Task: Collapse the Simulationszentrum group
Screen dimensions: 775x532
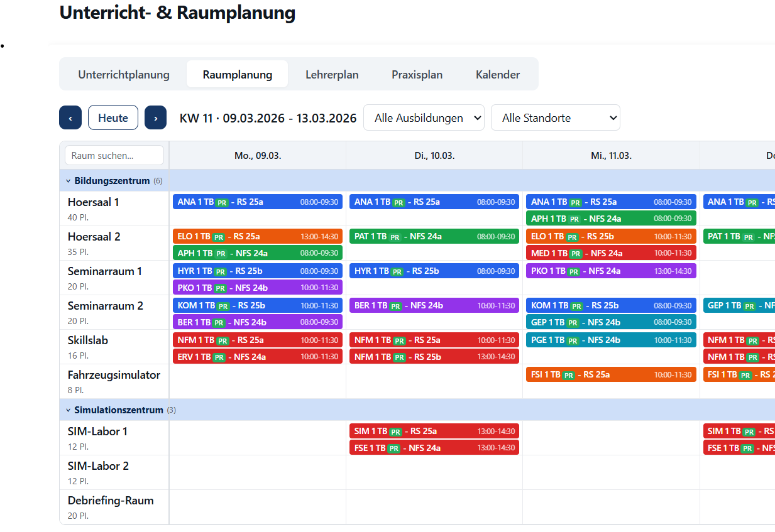Action: pos(69,410)
